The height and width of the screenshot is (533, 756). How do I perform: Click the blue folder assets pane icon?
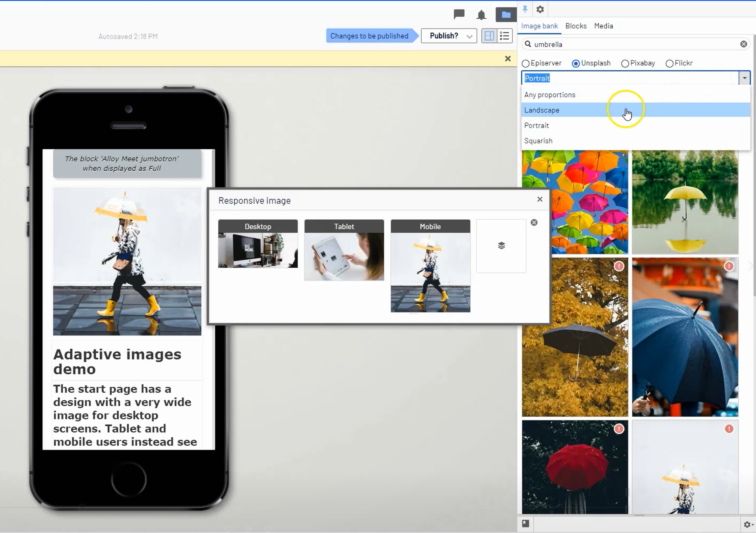pyautogui.click(x=505, y=15)
